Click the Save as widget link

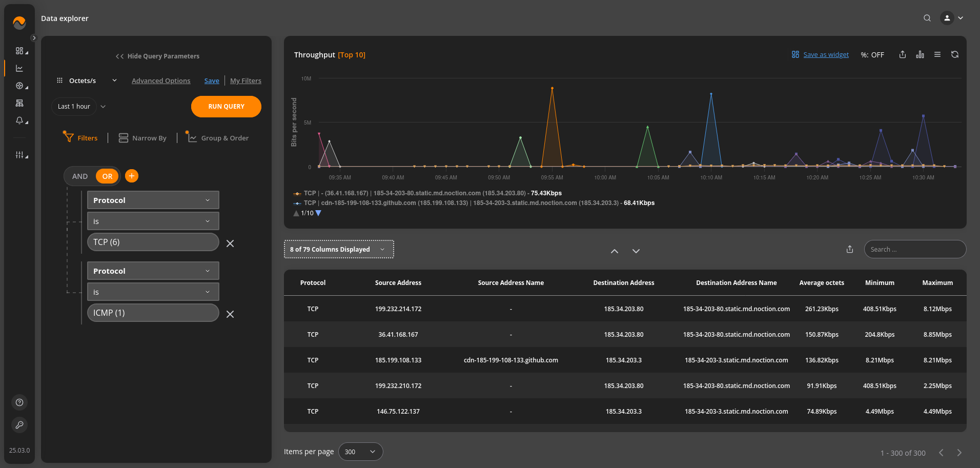(825, 55)
